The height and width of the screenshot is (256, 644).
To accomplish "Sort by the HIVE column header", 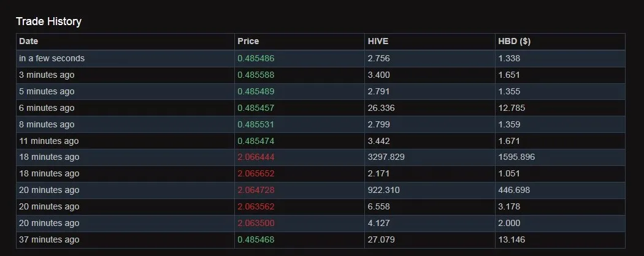I will [378, 42].
